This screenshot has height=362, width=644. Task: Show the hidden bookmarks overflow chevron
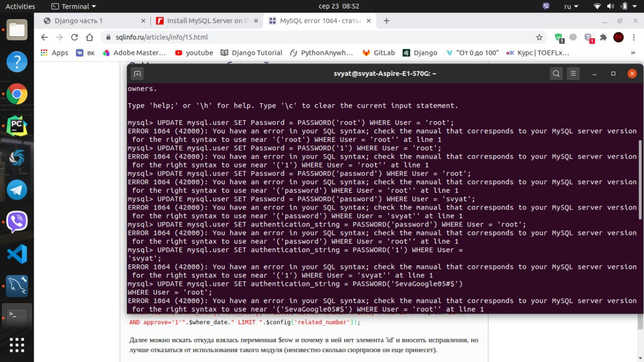(633, 52)
